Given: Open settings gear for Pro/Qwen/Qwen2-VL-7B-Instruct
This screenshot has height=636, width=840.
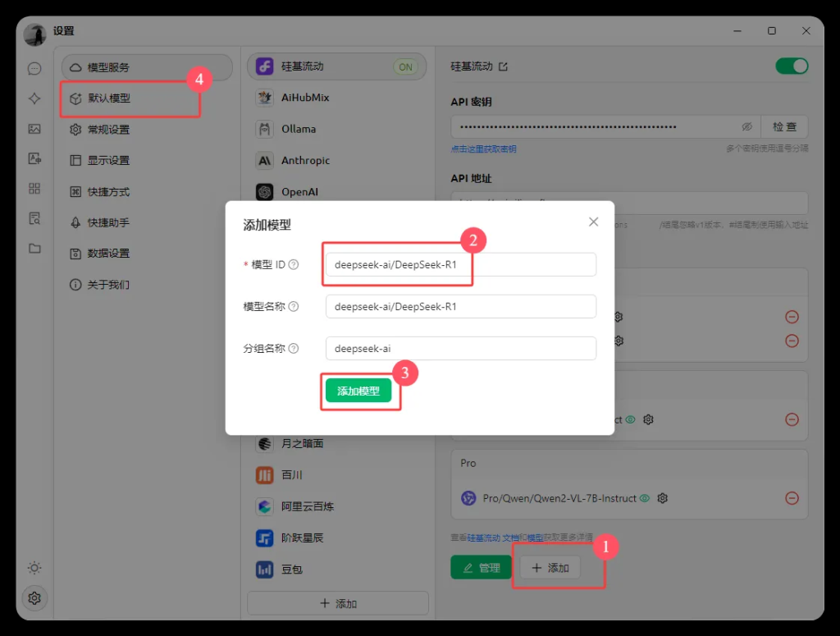Looking at the screenshot, I should pyautogui.click(x=663, y=498).
